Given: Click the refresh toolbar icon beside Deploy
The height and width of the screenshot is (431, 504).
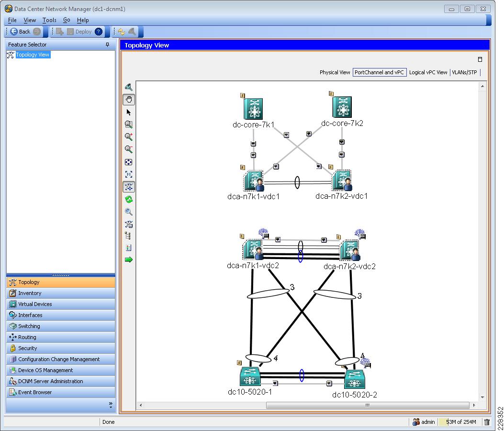Looking at the screenshot, I should point(121,32).
